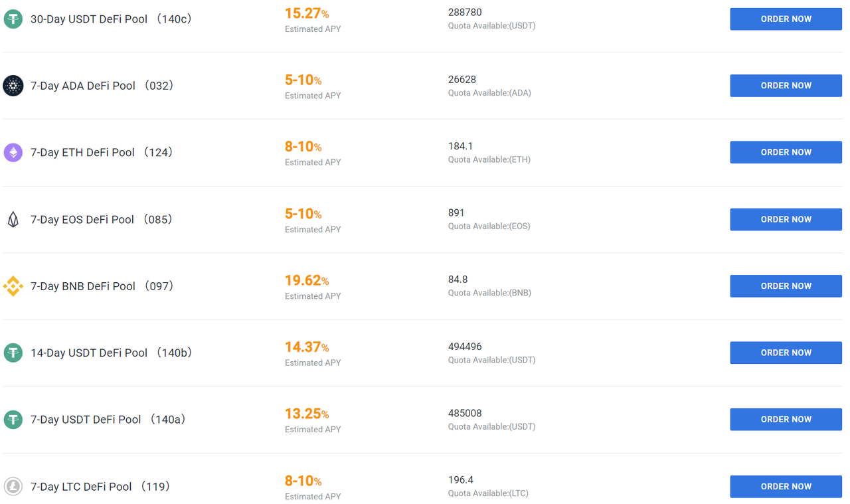The height and width of the screenshot is (504, 850).
Task: Click the EOS coin icon
Action: click(x=13, y=219)
